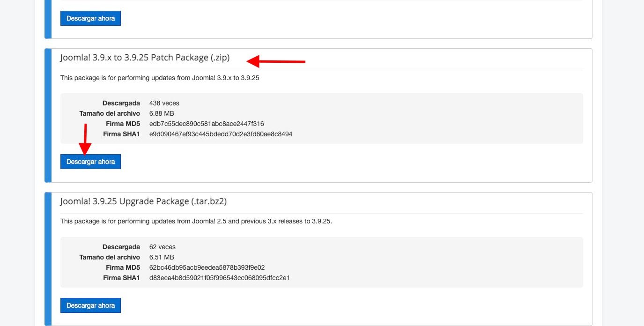Select MD5 hash edb7c55dec890c581abc8ace2447f316
Viewport: 644px width, 326px height.
pos(207,124)
